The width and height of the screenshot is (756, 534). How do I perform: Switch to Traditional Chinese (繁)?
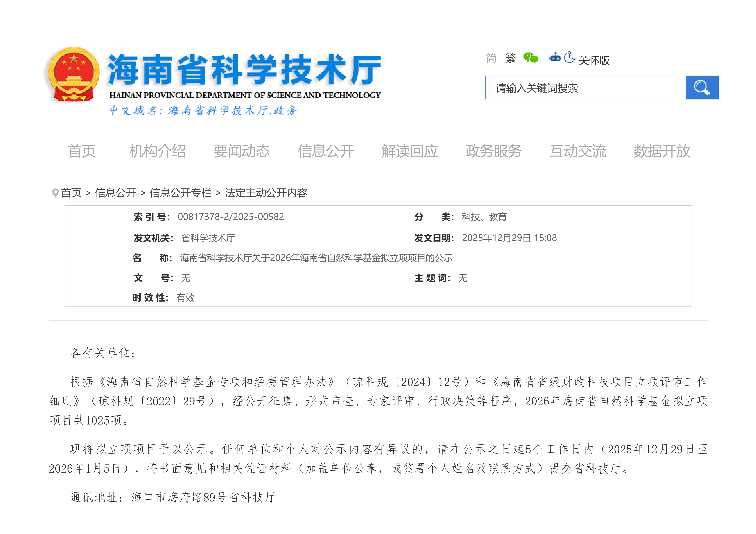[x=510, y=58]
